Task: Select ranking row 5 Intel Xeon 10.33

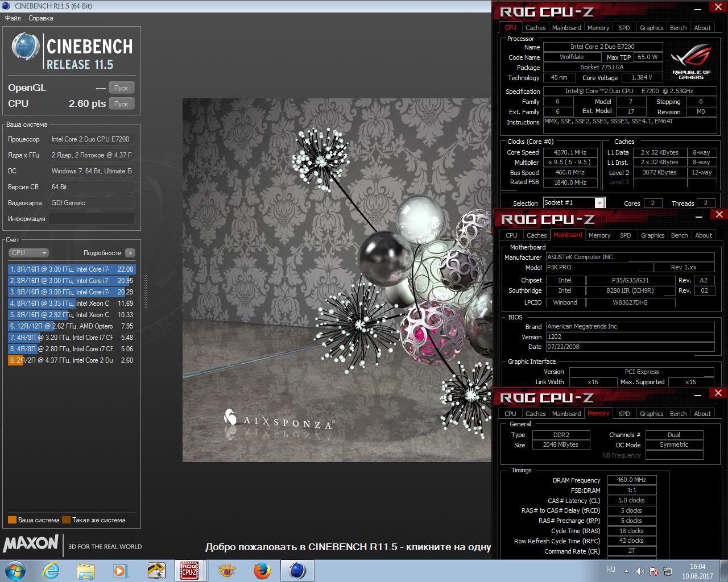Action: [x=72, y=315]
